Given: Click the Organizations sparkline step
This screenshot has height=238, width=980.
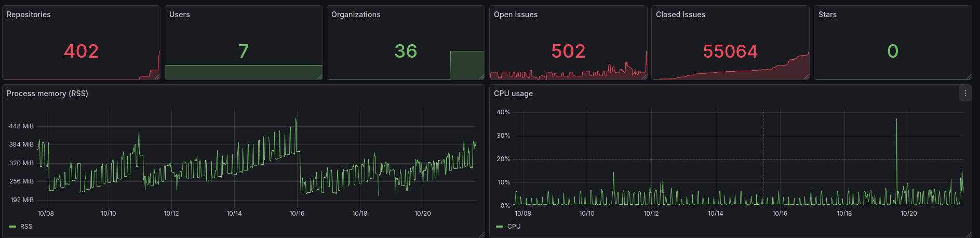Looking at the screenshot, I should pyautogui.click(x=467, y=65).
